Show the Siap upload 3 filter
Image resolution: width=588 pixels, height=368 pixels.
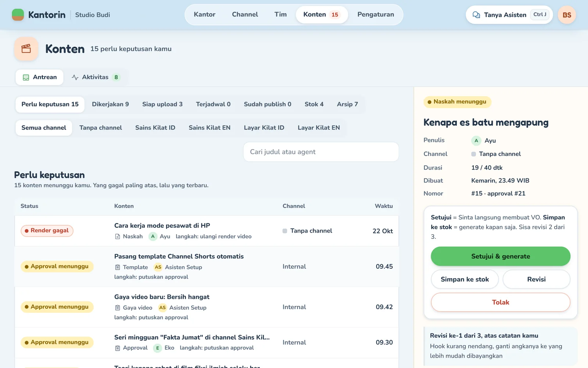coord(162,105)
